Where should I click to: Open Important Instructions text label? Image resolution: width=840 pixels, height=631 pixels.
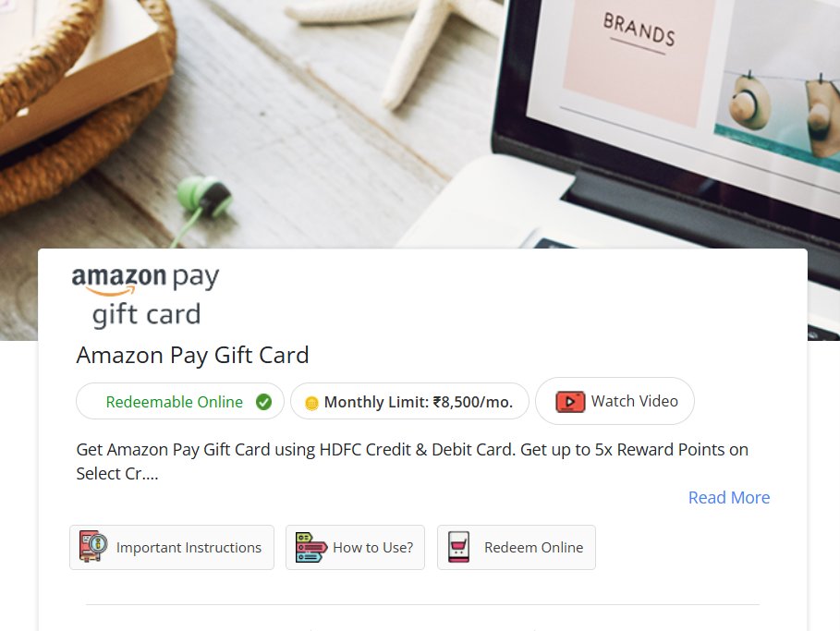[x=189, y=548]
